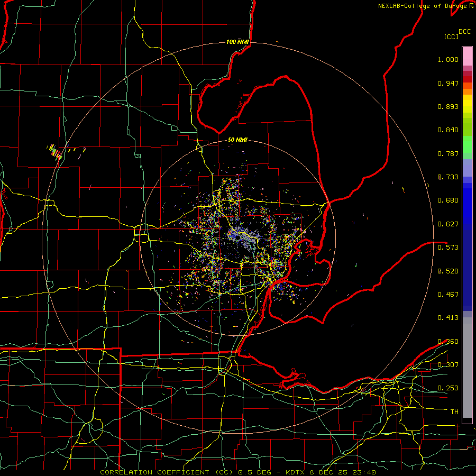This screenshot has width=476, height=476.
Task: Click the isolated green-yellow echo streaks in the west
Action: (55, 151)
